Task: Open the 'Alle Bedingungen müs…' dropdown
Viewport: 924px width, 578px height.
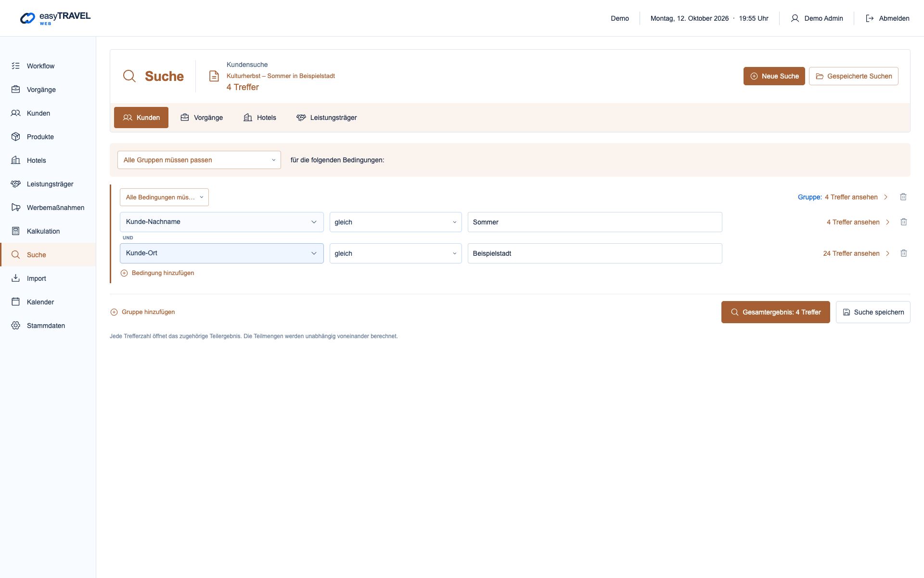Action: tap(164, 197)
